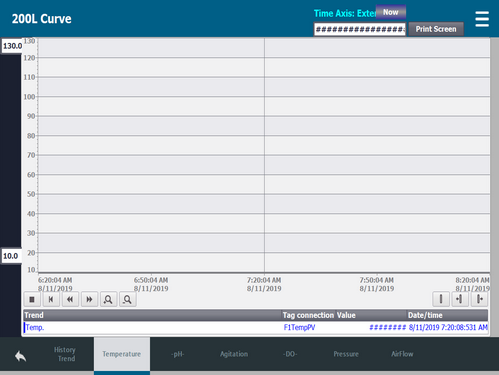
Task: Select the Temp. trend row
Action: [x=256, y=327]
